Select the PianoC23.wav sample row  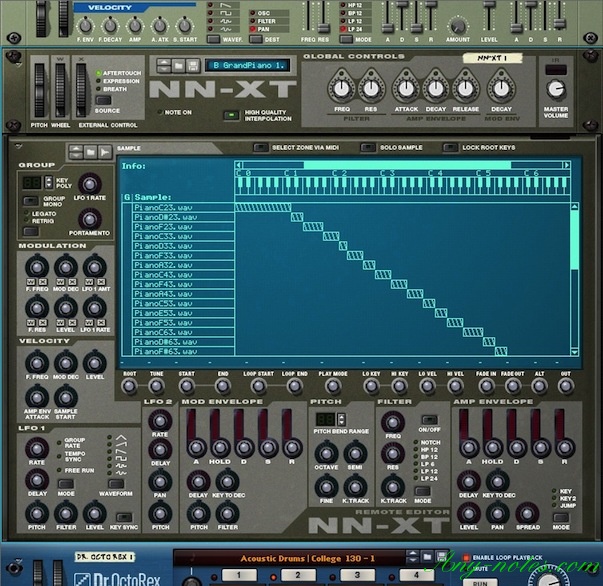click(x=183, y=208)
